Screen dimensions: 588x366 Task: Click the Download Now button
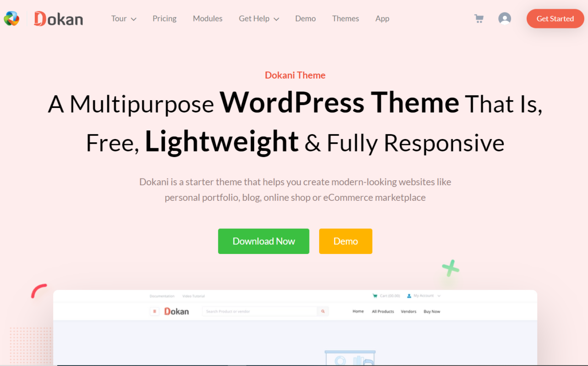[263, 241]
